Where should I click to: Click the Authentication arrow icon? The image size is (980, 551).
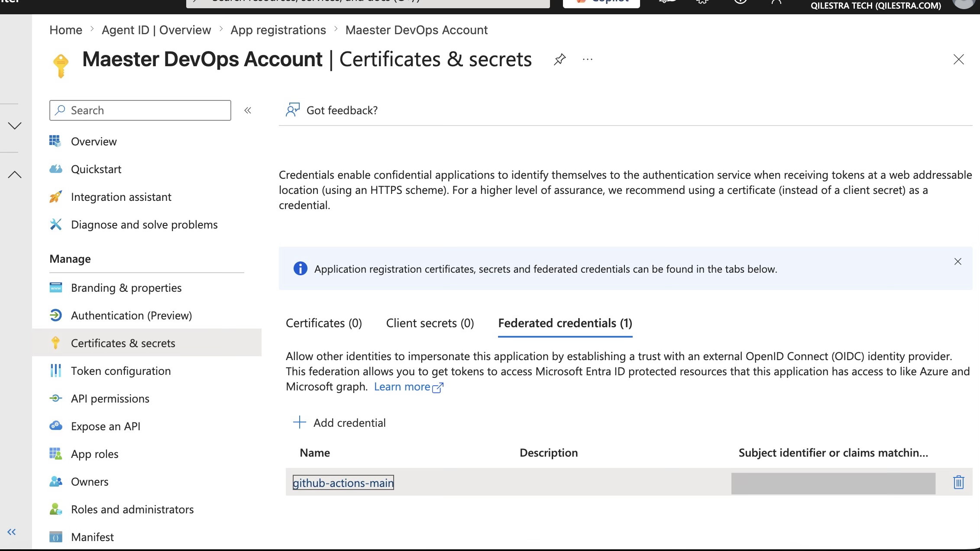[x=55, y=315]
